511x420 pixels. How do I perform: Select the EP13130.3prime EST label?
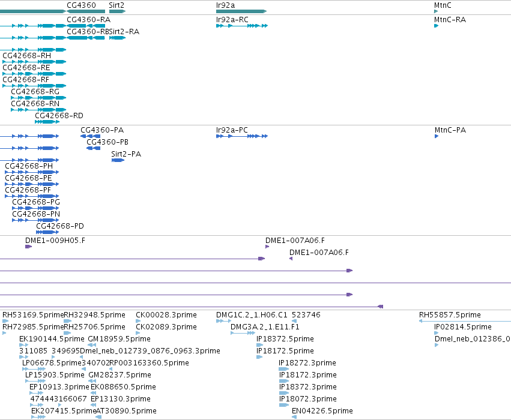tap(120, 400)
